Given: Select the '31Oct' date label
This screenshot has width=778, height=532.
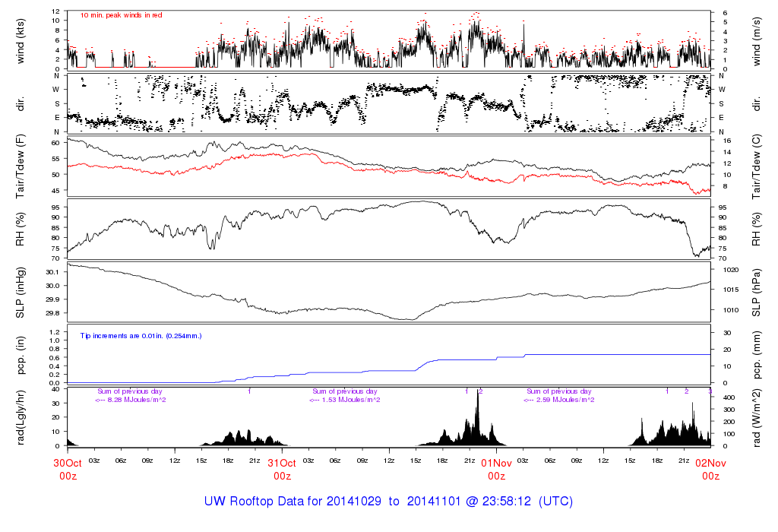Looking at the screenshot, I should click(282, 463).
